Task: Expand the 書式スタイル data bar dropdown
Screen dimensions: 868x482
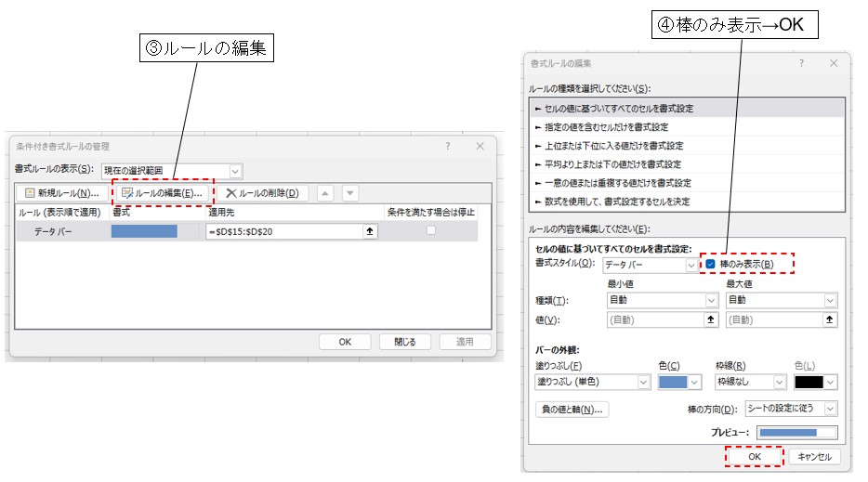Action: [689, 265]
